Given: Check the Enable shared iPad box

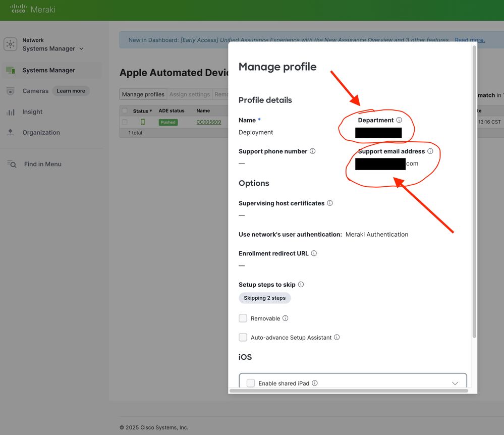Looking at the screenshot, I should point(251,383).
